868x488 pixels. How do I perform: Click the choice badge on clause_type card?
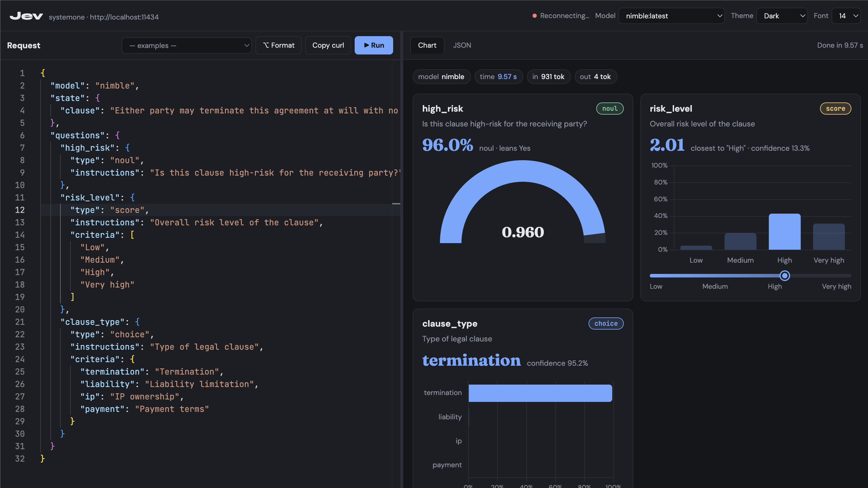tap(606, 324)
